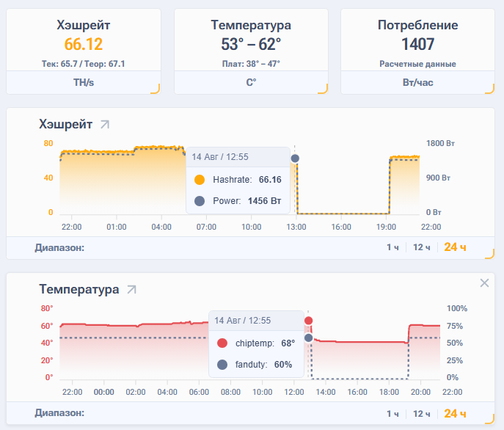Click the Температура 53° – 62° card value
This screenshot has width=504, height=430.
(x=251, y=44)
